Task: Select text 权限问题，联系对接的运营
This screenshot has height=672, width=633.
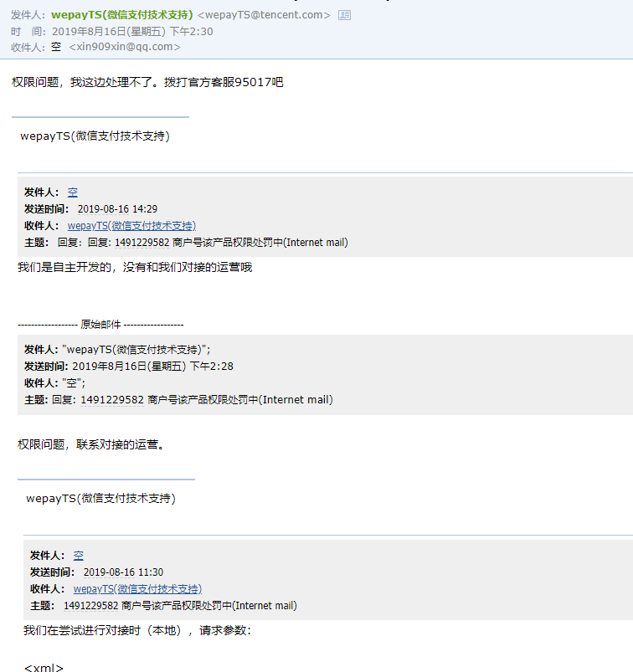Action: tap(91, 444)
